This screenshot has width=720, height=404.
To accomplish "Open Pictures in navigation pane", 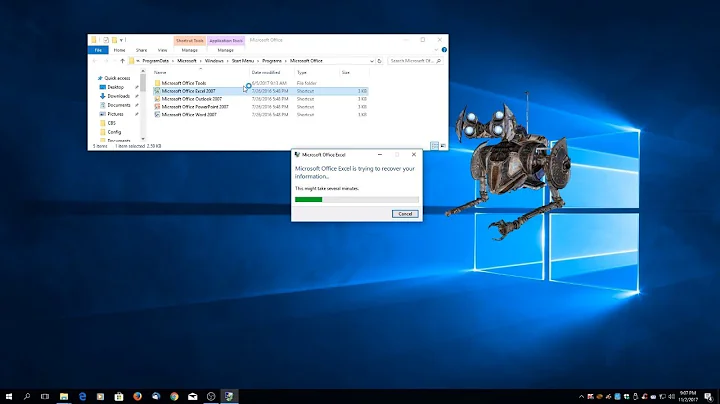I will coord(115,114).
